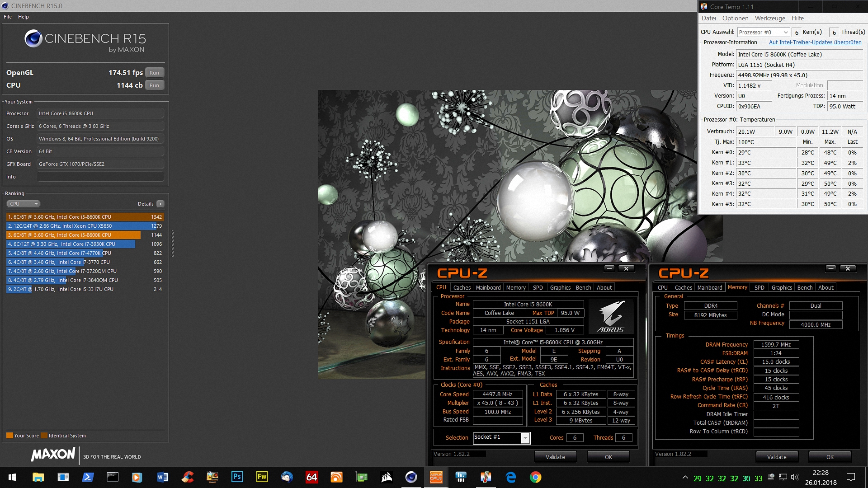The height and width of the screenshot is (488, 868).
Task: Run the OpenGL benchmark
Action: (x=154, y=73)
